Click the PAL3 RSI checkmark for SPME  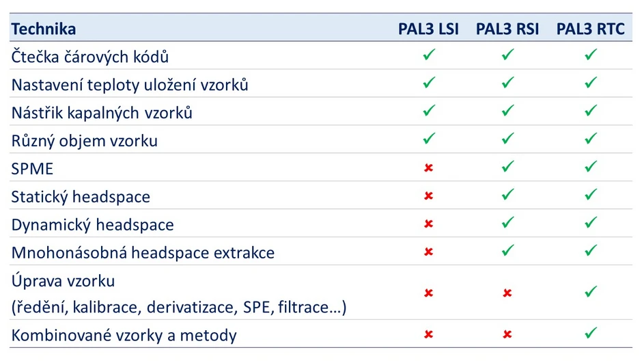click(x=507, y=167)
